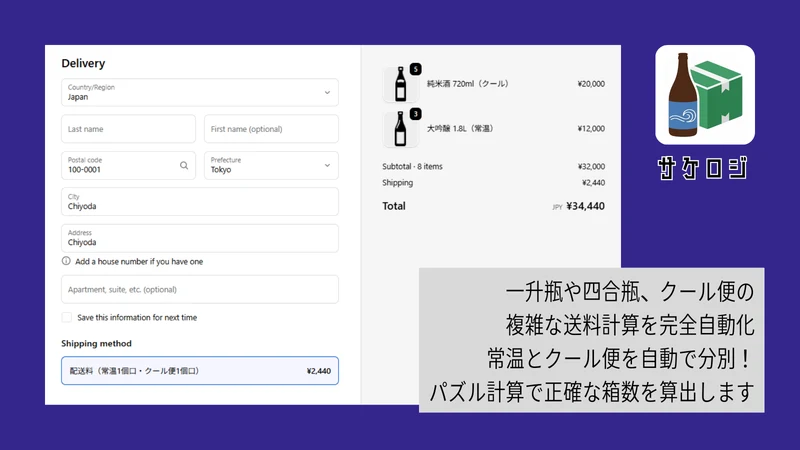Open the Prefecture dropdown showing Tokyo
This screenshot has width=800, height=450.
pos(271,165)
